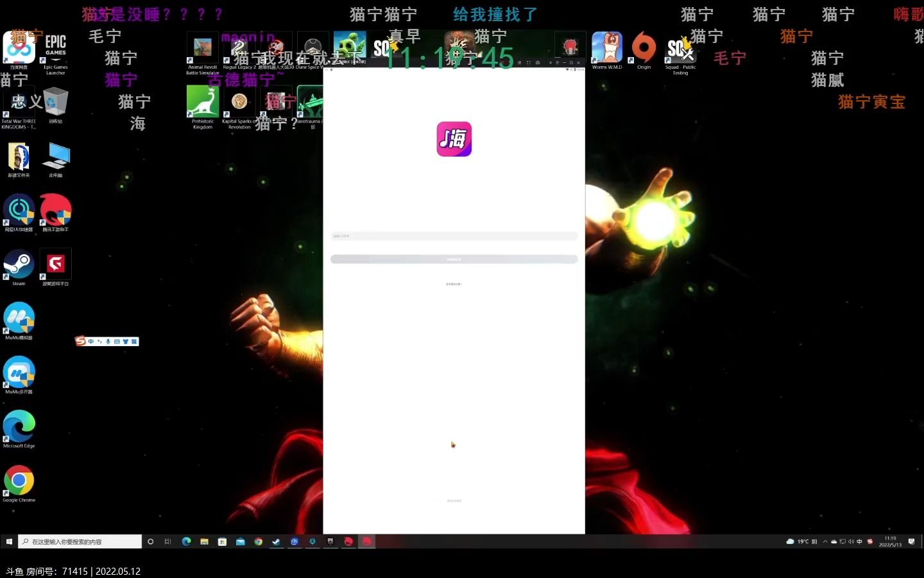The image size is (924, 578).
Task: Open the new folder icon on desktop
Action: [19, 159]
